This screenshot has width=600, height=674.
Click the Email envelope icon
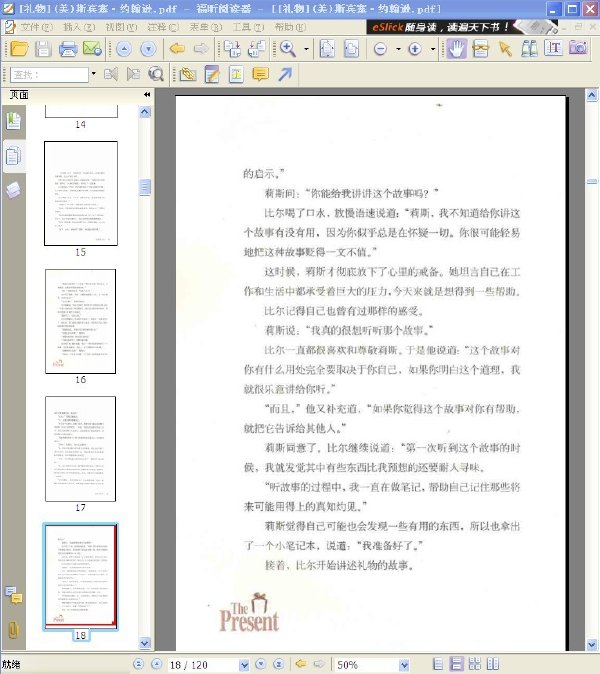point(92,49)
